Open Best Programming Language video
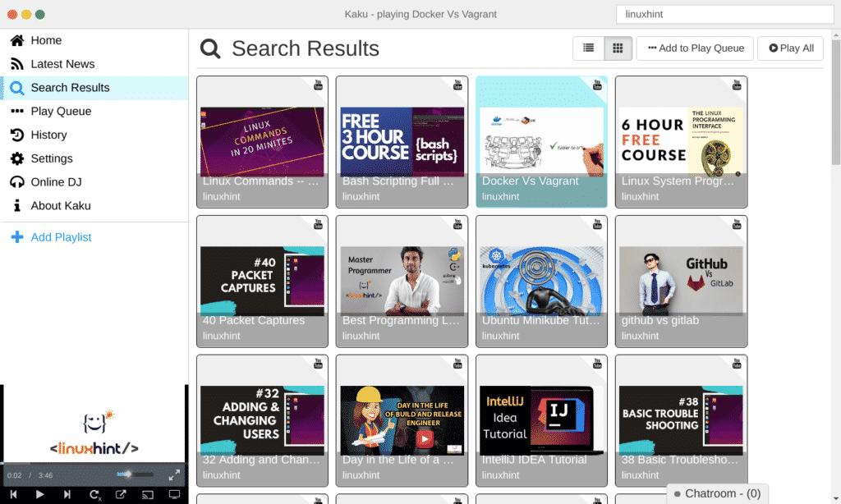Viewport: 841px width, 504px height. pyautogui.click(x=402, y=282)
